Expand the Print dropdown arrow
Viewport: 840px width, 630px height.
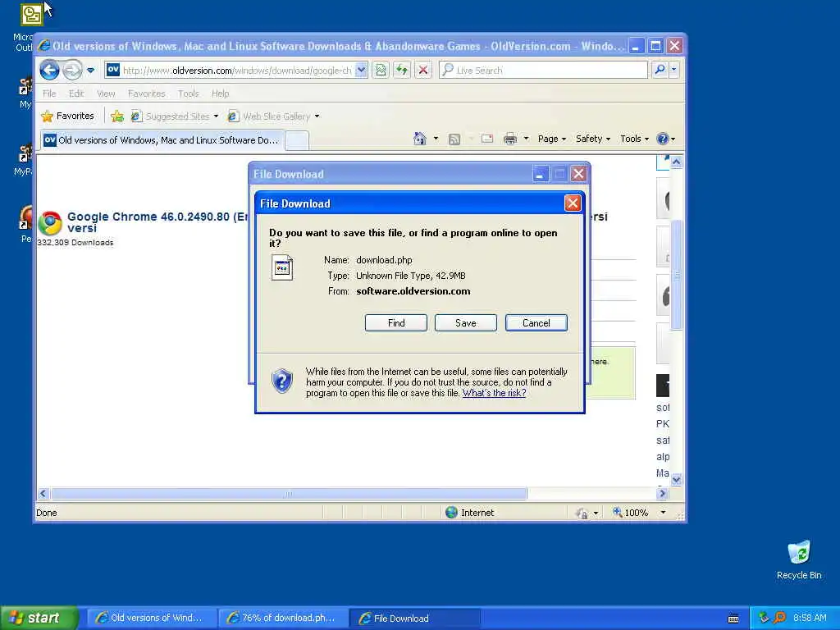point(526,139)
